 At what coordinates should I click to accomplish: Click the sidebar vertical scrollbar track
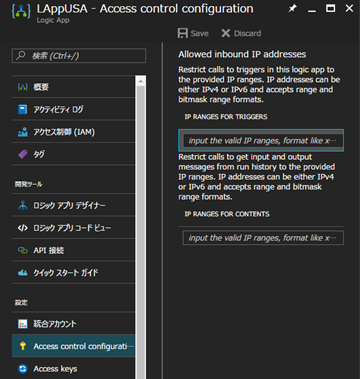tap(141, 233)
